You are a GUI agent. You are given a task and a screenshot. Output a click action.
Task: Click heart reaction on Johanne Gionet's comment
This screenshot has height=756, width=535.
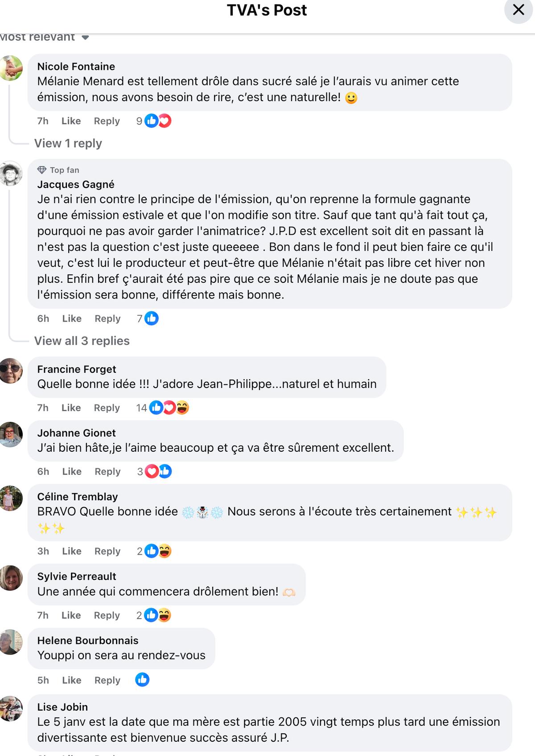pos(152,471)
